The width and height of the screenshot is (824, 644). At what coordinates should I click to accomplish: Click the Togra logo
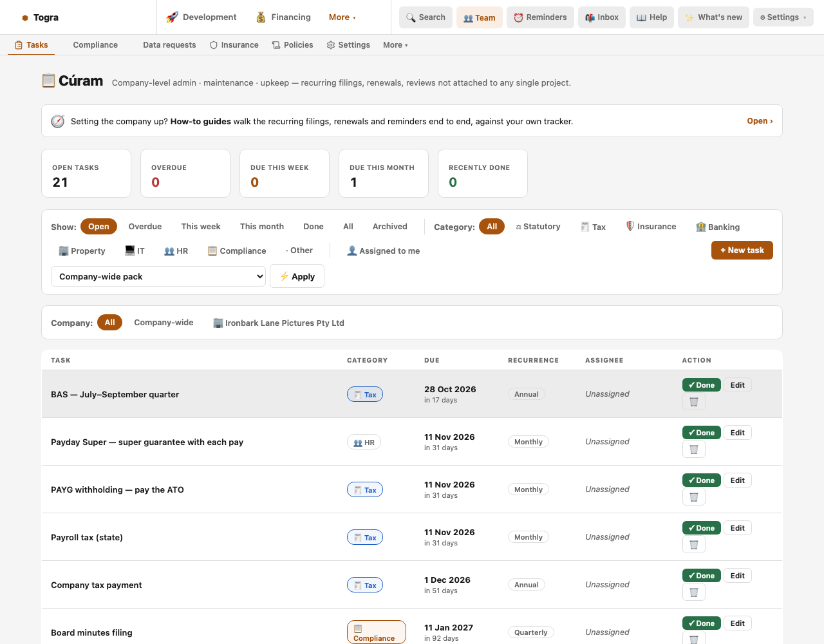pyautogui.click(x=40, y=17)
